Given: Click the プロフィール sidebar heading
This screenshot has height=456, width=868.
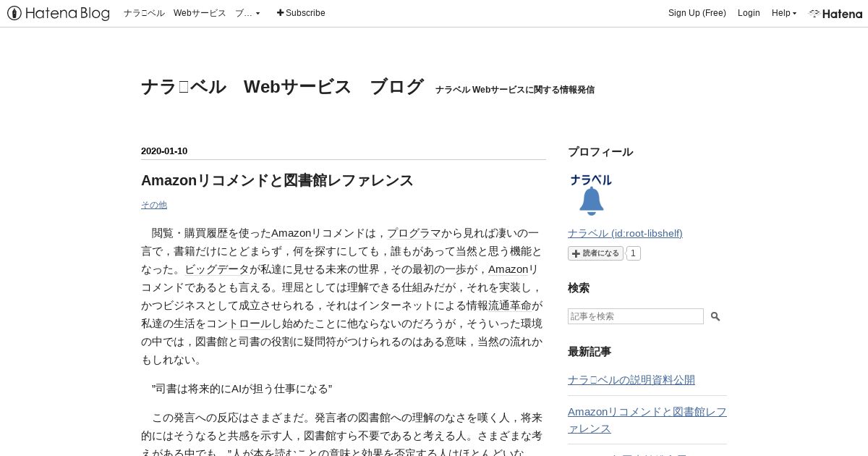Looking at the screenshot, I should (x=600, y=152).
